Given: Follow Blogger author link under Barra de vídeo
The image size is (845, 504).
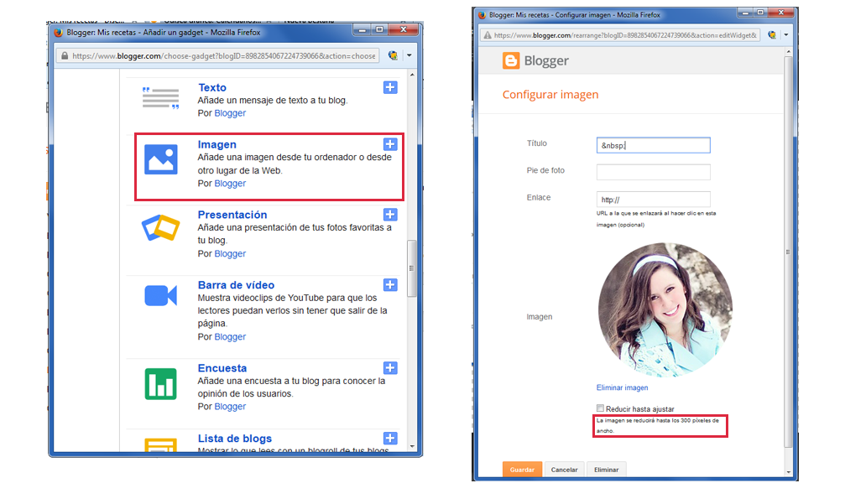Looking at the screenshot, I should [230, 336].
